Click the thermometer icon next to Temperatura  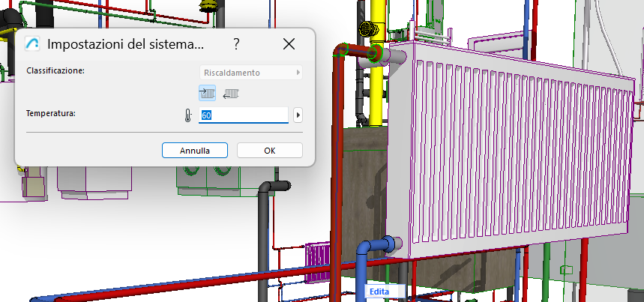coord(188,115)
